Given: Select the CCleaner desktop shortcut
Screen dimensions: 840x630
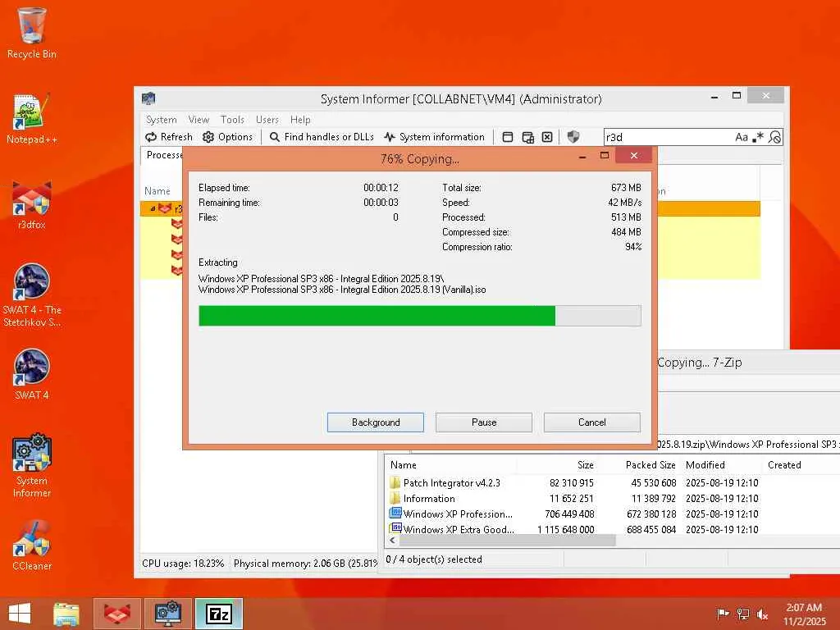Looking at the screenshot, I should [x=32, y=546].
